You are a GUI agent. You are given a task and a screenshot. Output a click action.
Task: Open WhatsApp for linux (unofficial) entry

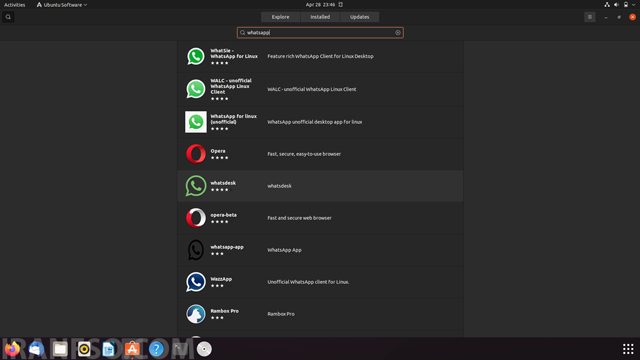click(320, 122)
